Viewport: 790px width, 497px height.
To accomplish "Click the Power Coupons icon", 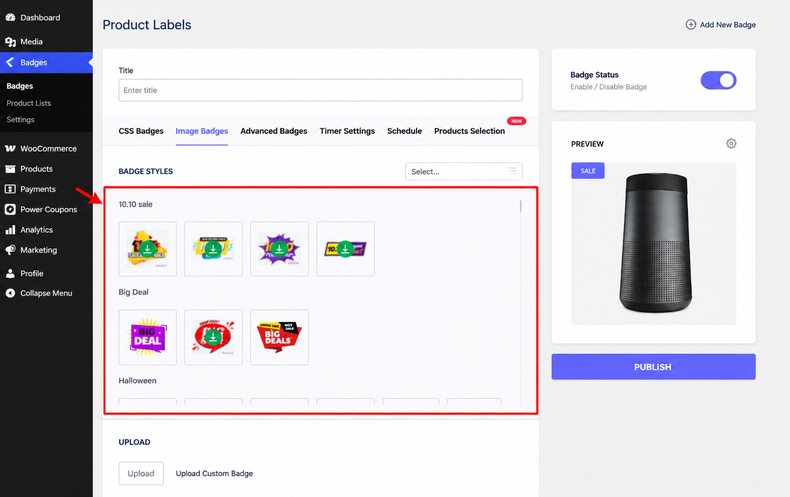I will (10, 209).
